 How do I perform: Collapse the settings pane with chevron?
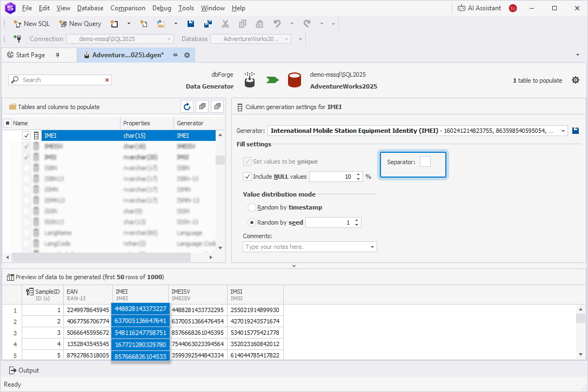click(294, 266)
